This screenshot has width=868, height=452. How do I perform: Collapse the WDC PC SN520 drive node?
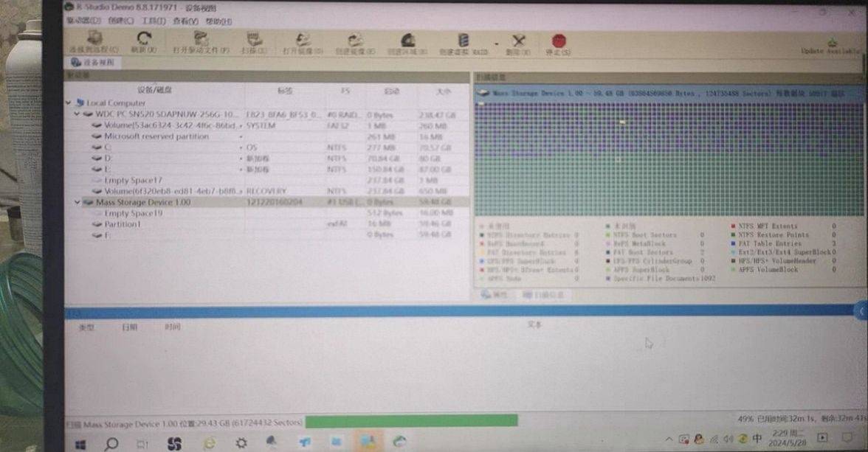(x=77, y=114)
